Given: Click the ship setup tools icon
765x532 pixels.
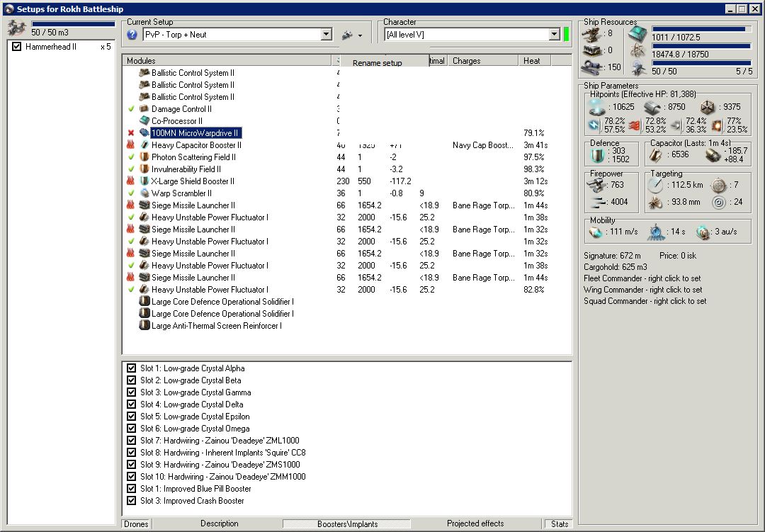Looking at the screenshot, I should [347, 35].
